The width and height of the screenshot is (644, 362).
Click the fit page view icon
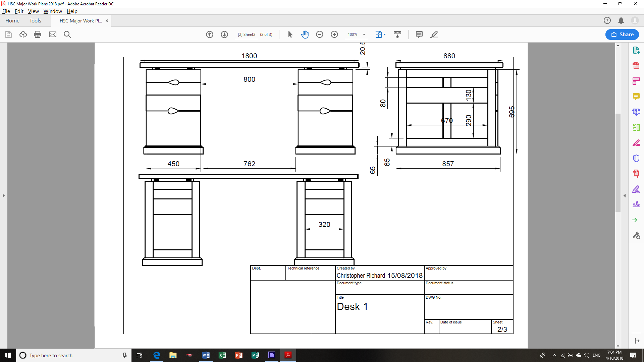378,35
